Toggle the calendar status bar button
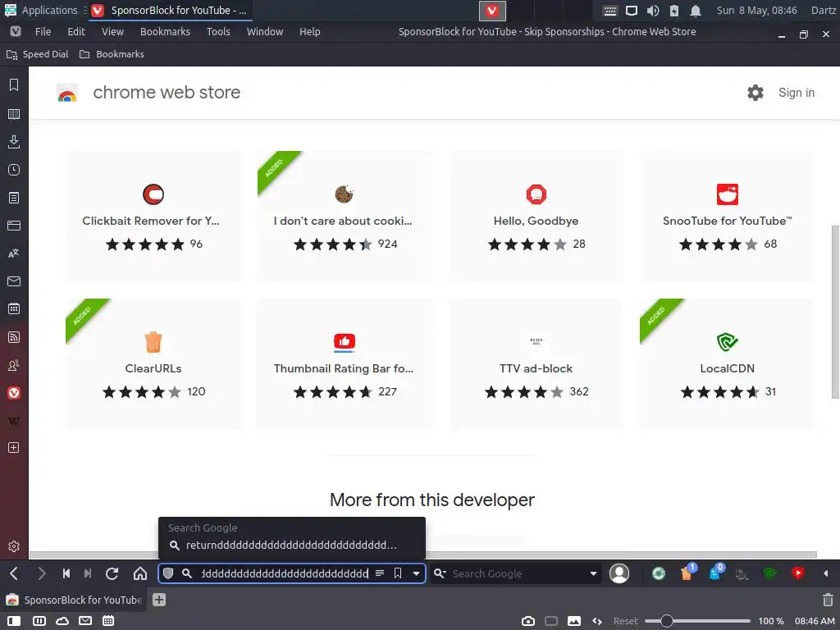Viewport: 840px width, 630px height. pos(108,621)
